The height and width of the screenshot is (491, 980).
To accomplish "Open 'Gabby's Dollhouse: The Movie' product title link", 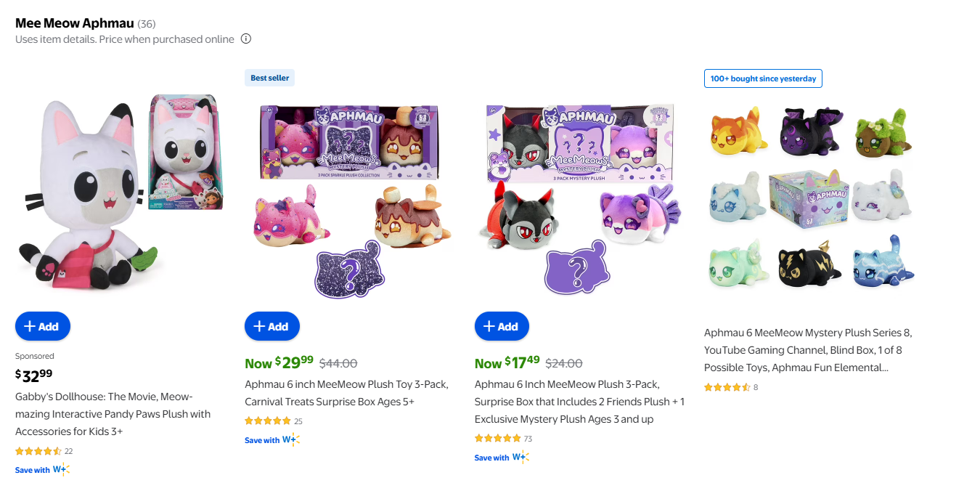I will pyautogui.click(x=113, y=414).
